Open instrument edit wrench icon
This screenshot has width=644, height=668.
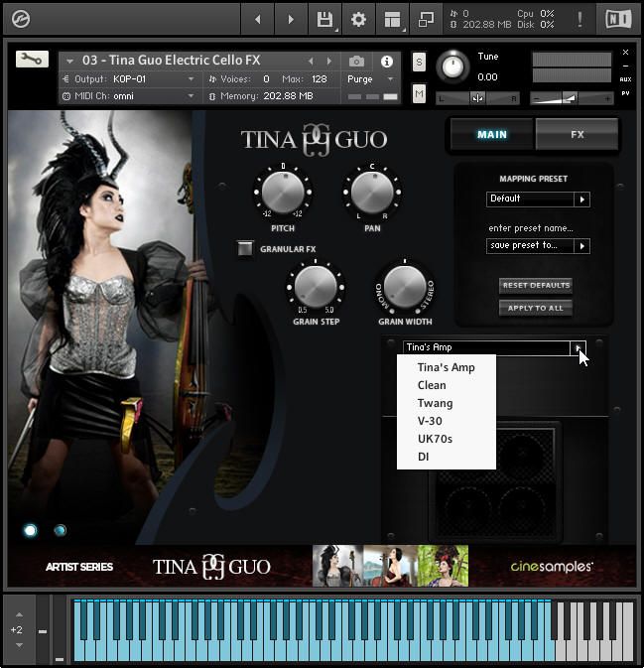(32, 60)
